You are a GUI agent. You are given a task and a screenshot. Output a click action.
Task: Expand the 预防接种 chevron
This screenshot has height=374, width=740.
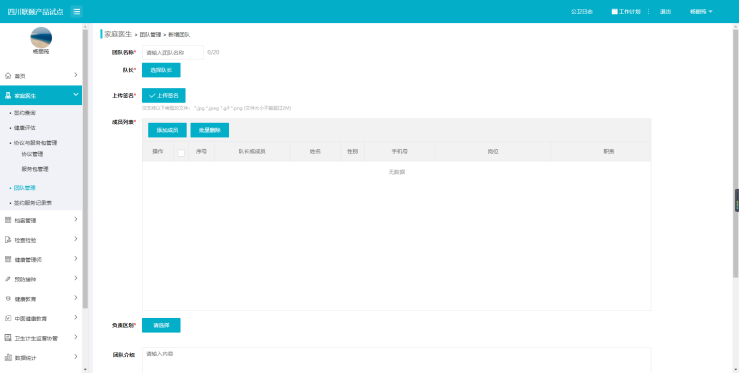tap(76, 278)
